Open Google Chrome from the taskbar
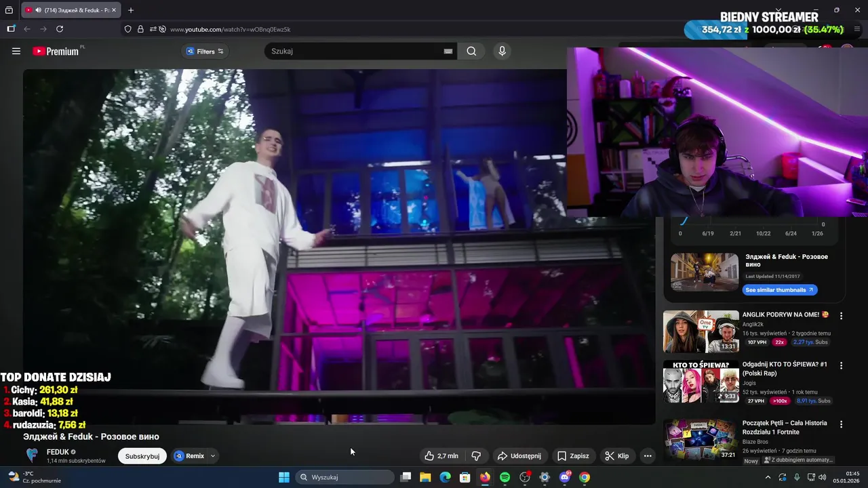 pos(585,477)
